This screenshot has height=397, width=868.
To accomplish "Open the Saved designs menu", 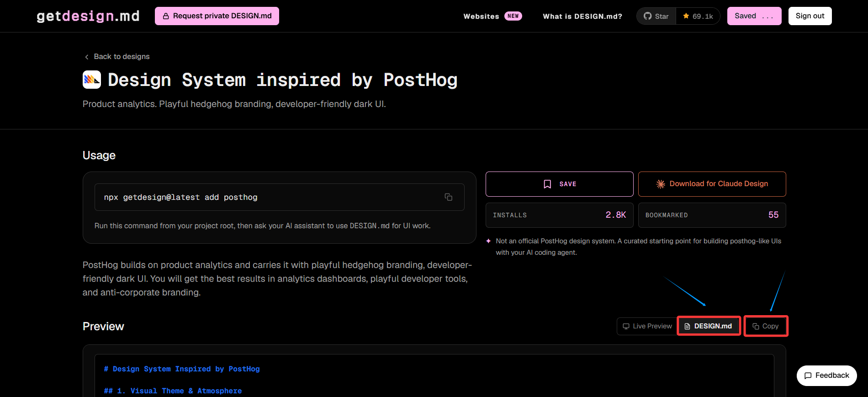I will (x=754, y=16).
